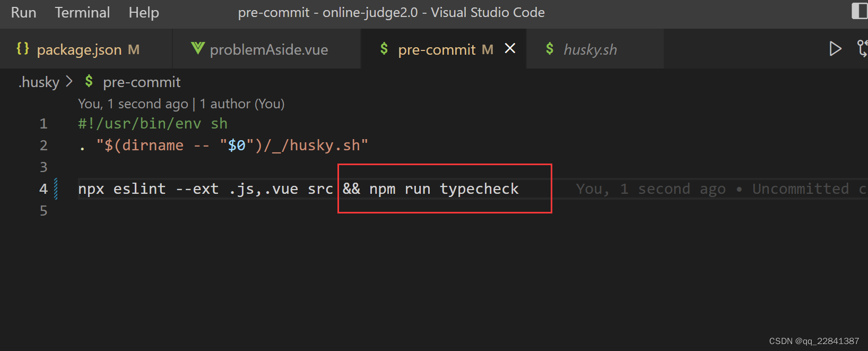Image resolution: width=868 pixels, height=351 pixels.
Task: Click the git change marker beside line 4
Action: pyautogui.click(x=56, y=189)
